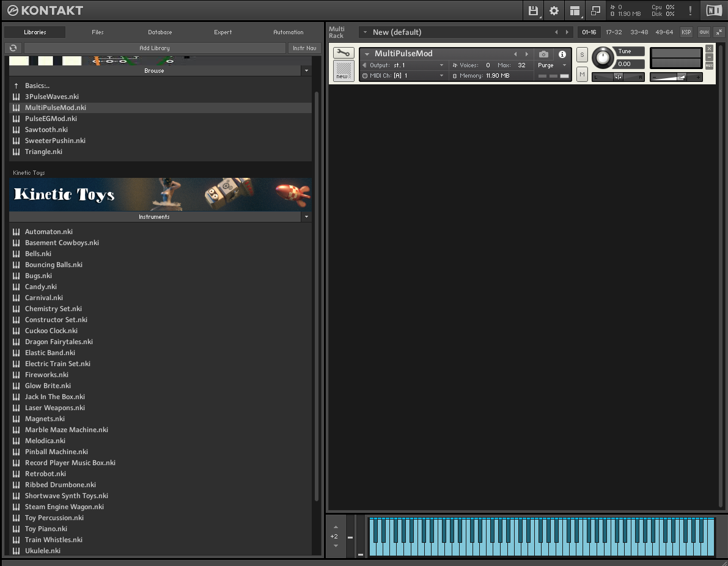Minimize the MultiPulseMod instrument header
The height and width of the screenshot is (566, 728).
coord(709,57)
